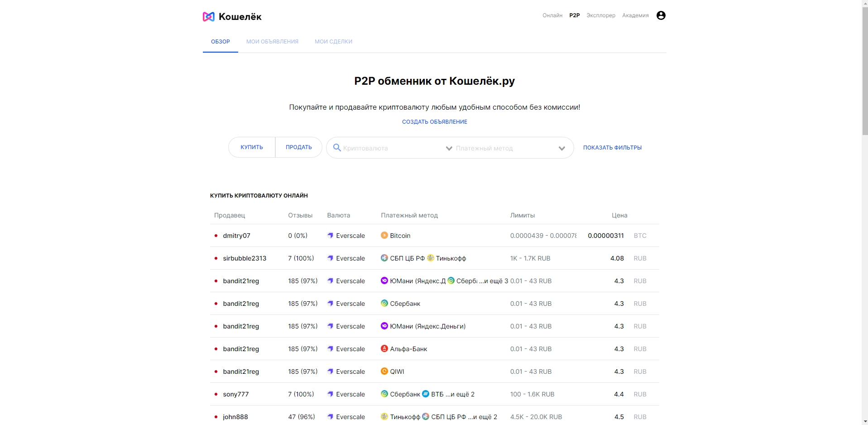
Task: Open the Академия navigation item
Action: coord(635,15)
